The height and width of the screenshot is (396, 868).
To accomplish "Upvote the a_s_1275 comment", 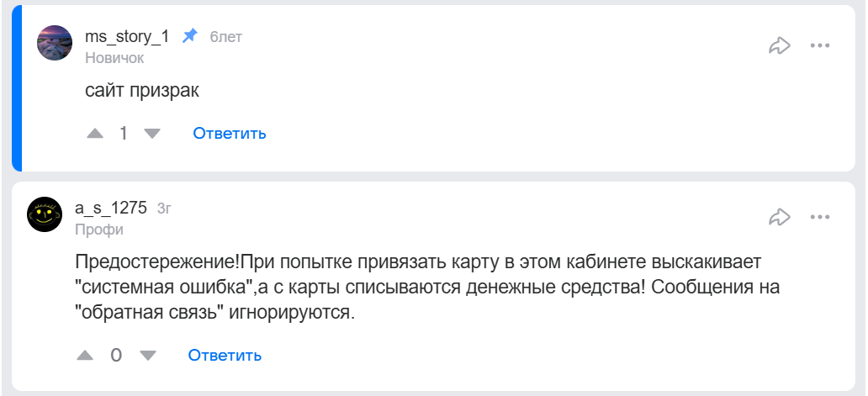I will 86,356.
